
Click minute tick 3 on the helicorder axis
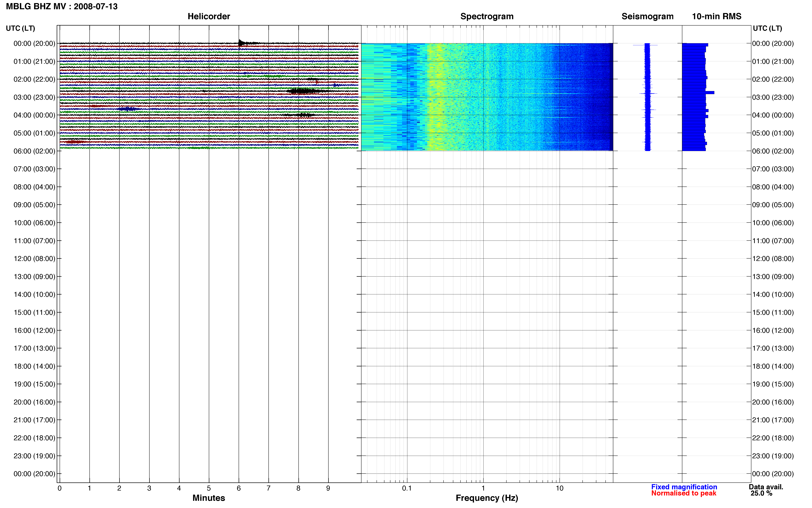tap(149, 488)
